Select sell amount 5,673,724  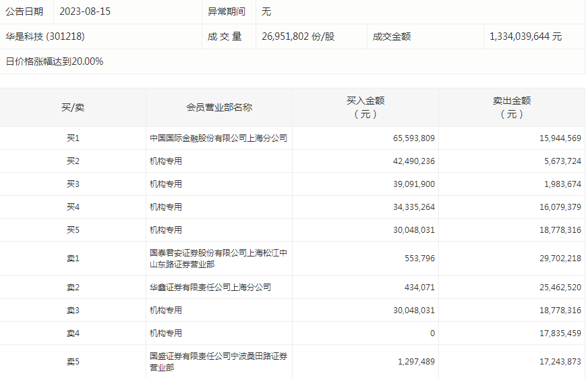coord(563,161)
